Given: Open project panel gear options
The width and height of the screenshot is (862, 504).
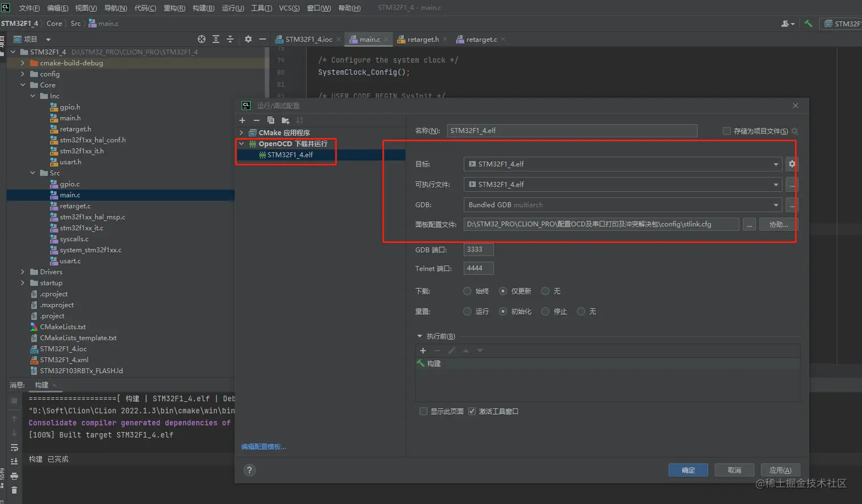Looking at the screenshot, I should coord(248,39).
